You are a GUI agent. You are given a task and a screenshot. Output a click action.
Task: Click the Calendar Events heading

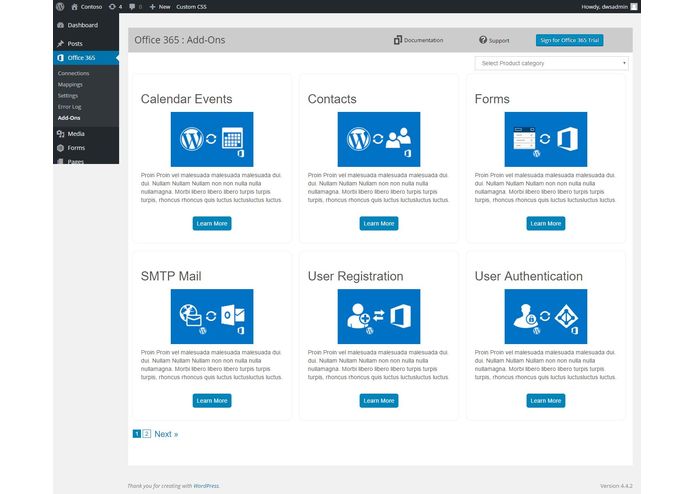click(187, 99)
